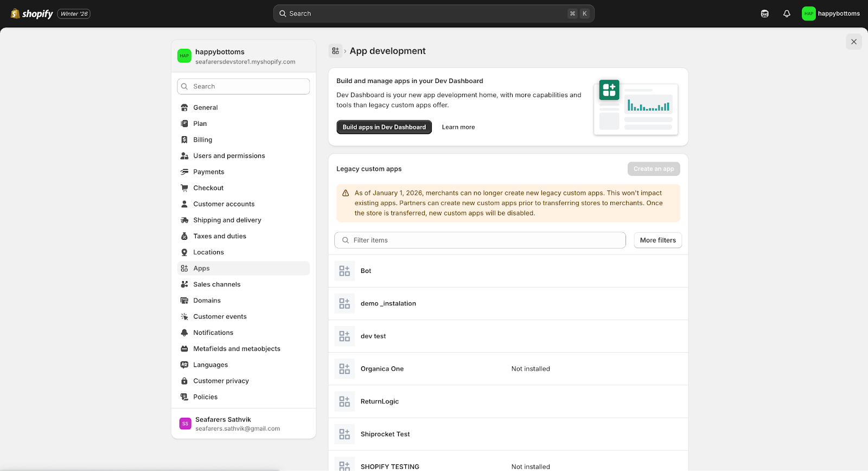Click the Shopify logo in the top bar
868x471 pixels.
point(32,14)
